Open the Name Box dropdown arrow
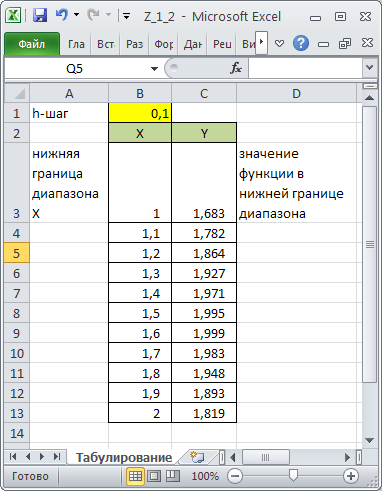Screen dimensions: 382x491 154,69
